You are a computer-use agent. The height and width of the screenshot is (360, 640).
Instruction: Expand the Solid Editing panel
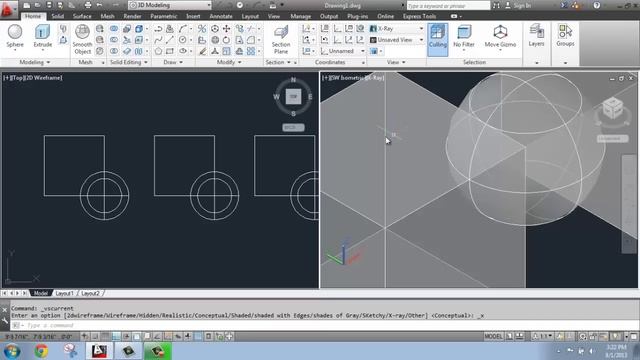129,62
